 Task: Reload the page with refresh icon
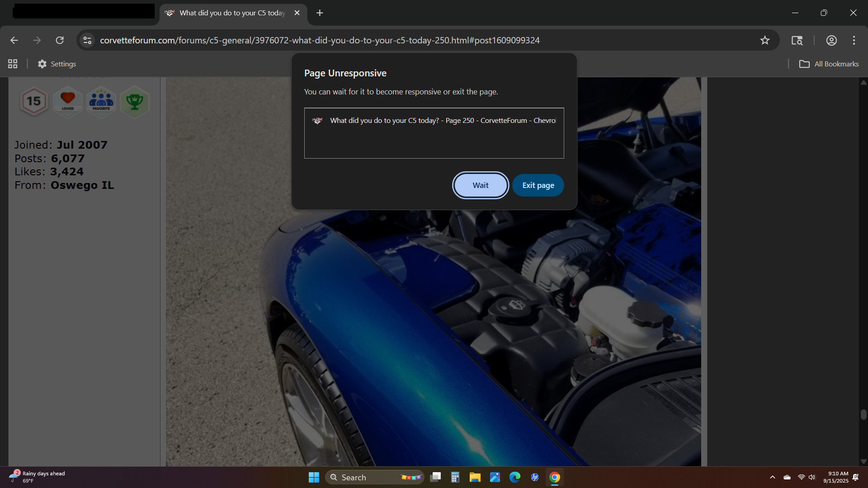click(x=60, y=40)
